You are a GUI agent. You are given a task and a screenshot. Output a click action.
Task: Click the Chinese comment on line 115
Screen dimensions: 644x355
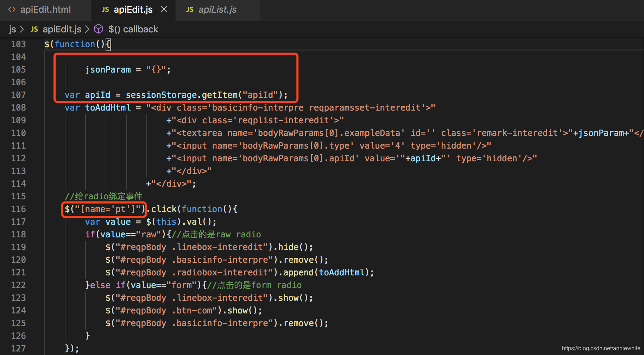[103, 196]
